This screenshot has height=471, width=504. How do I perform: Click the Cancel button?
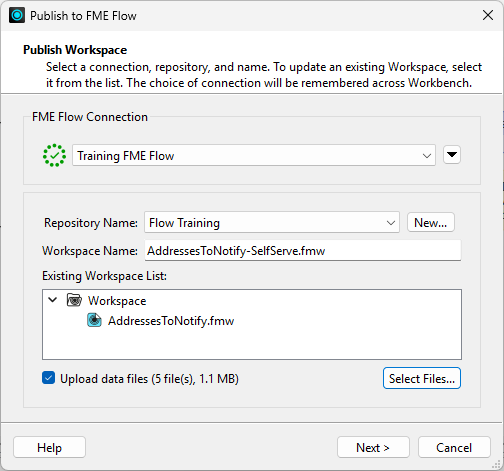click(x=454, y=447)
